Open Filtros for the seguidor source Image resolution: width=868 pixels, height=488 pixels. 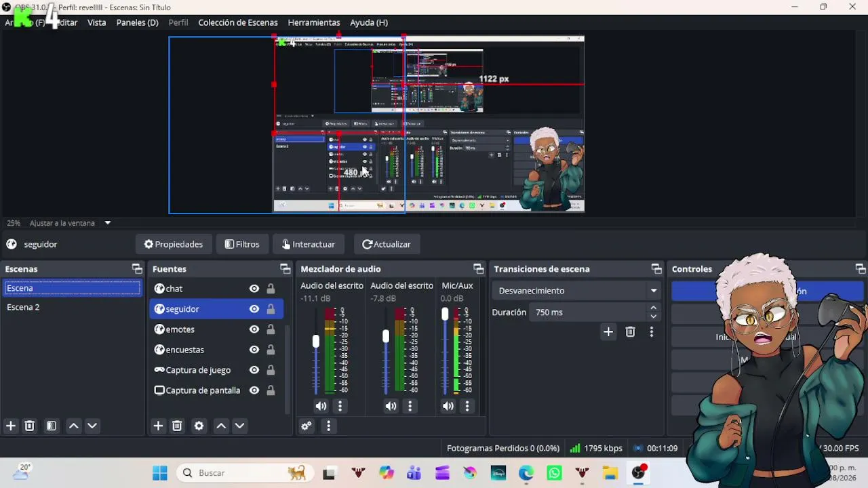point(242,244)
